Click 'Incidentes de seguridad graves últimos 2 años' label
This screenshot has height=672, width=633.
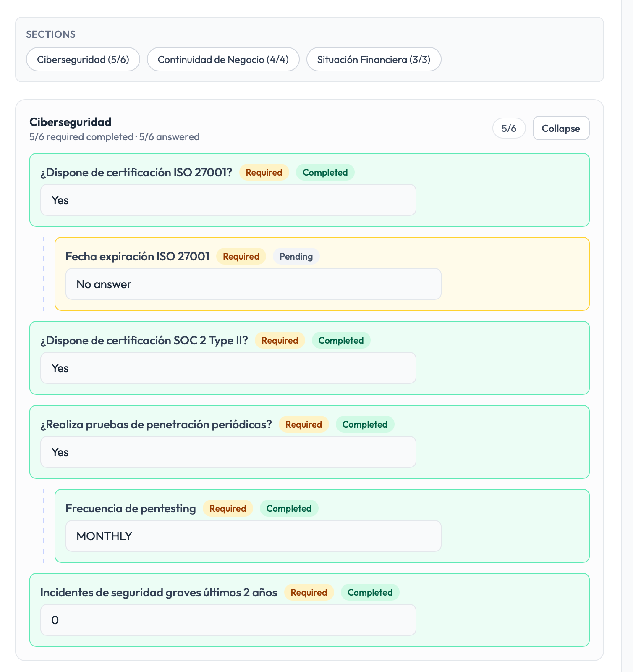click(x=159, y=593)
